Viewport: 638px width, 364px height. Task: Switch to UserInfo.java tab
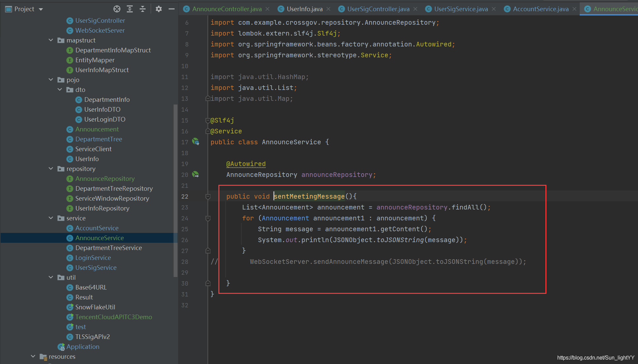pos(304,9)
